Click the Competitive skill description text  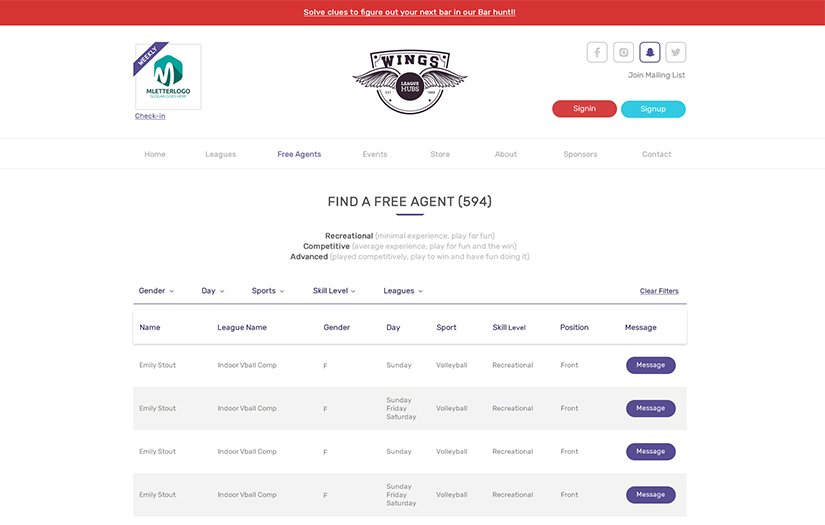tap(409, 246)
